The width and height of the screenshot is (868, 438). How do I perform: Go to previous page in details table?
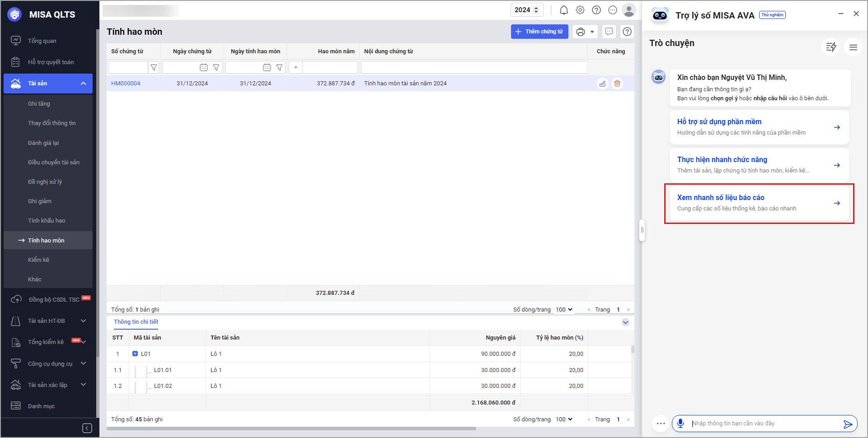point(589,419)
